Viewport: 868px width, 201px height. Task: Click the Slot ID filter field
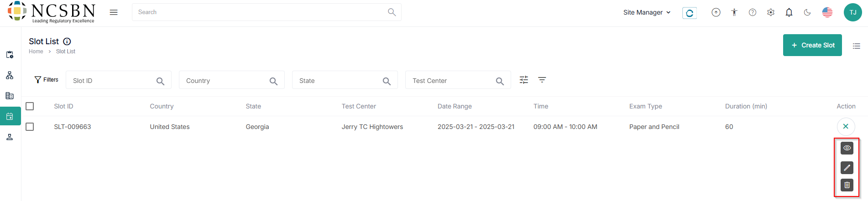click(112, 81)
